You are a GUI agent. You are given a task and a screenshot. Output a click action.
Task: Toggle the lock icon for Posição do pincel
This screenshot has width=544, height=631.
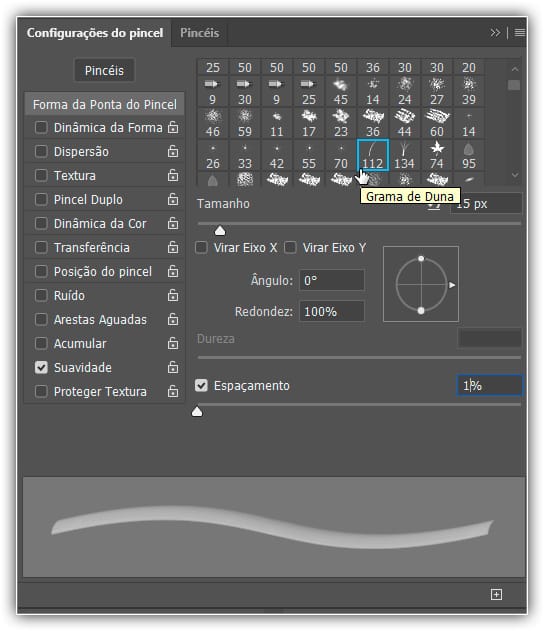(173, 271)
